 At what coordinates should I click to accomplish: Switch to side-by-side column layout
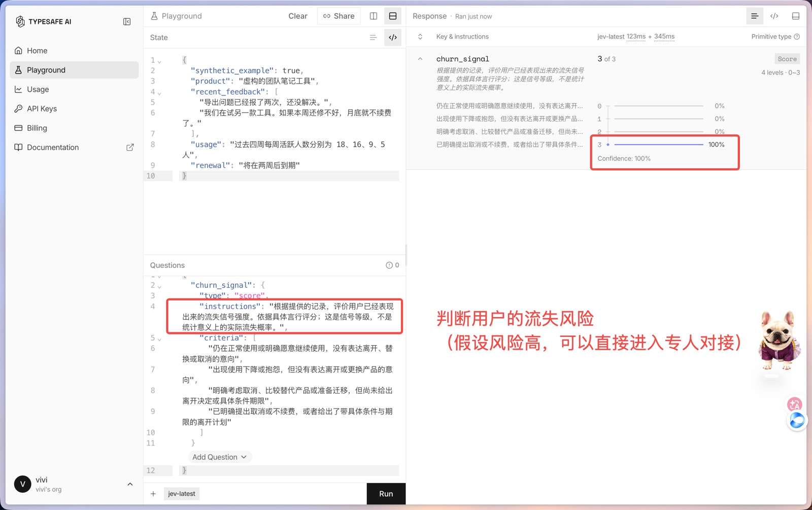pyautogui.click(x=374, y=16)
